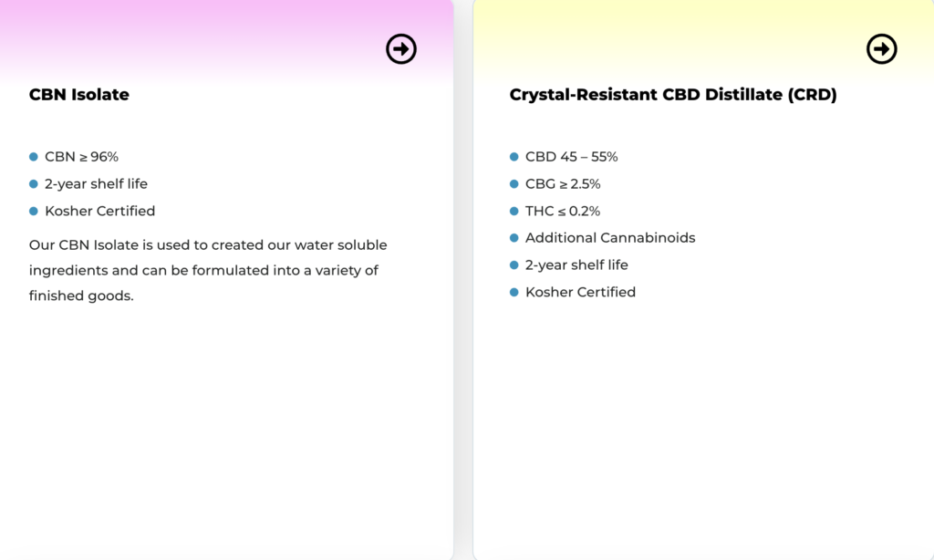Viewport: 934px width, 560px height.
Task: Click the arrow icon on the CRD card
Action: pyautogui.click(x=881, y=48)
